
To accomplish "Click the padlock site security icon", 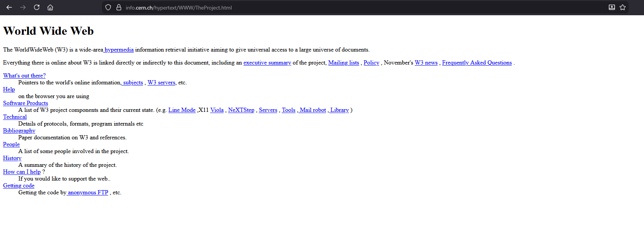I will [x=119, y=7].
